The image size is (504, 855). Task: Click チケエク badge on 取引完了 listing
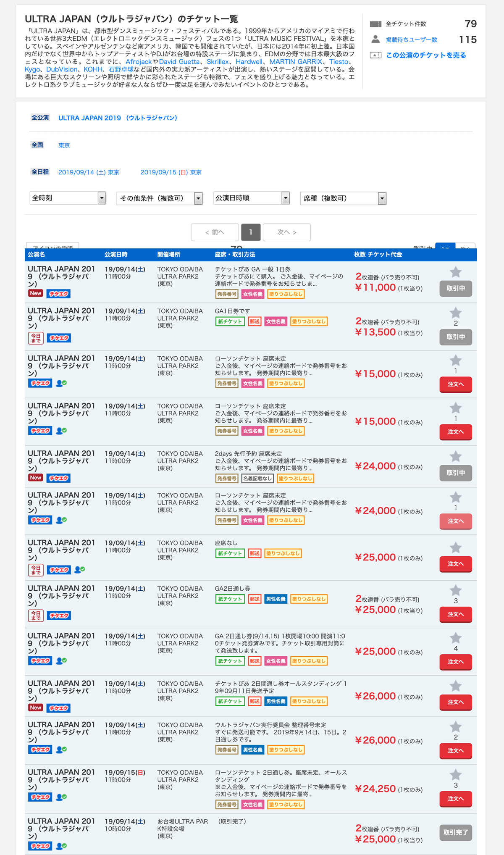coord(40,846)
